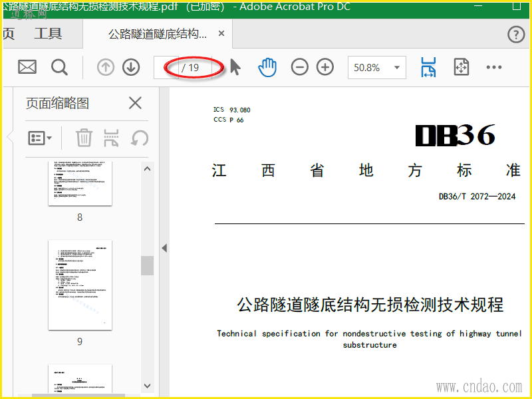
Task: Go to previous page arrow
Action: pos(106,67)
